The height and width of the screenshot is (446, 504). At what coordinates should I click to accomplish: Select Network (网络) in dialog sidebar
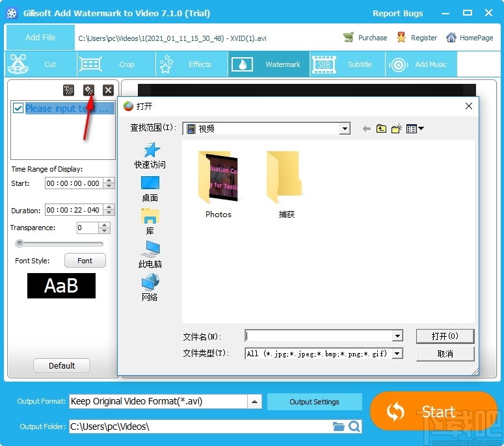point(150,287)
